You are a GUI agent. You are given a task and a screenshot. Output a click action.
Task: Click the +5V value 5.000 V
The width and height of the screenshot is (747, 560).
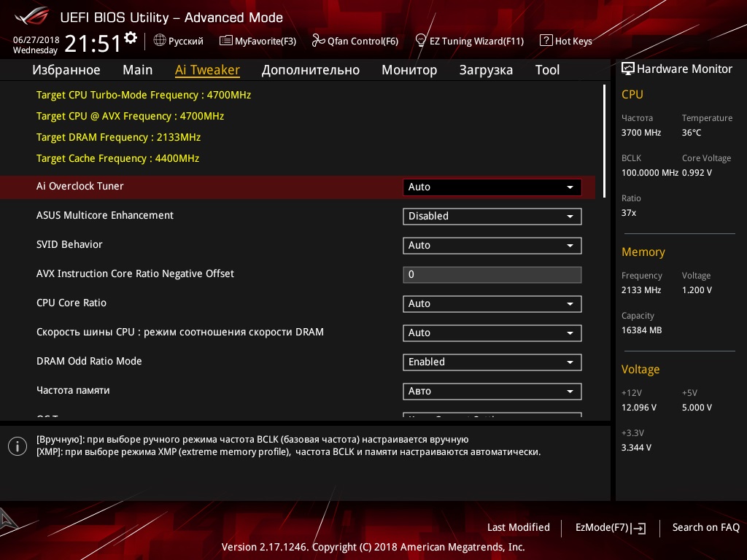point(697,407)
